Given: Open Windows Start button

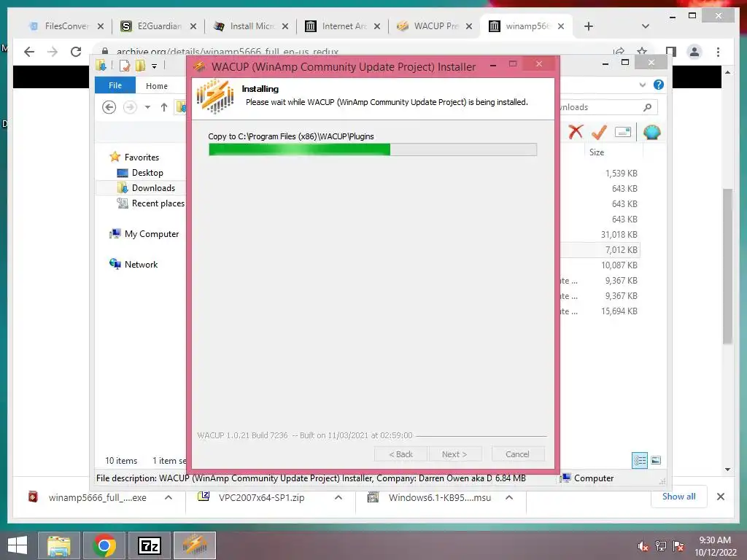Looking at the screenshot, I should point(18,545).
